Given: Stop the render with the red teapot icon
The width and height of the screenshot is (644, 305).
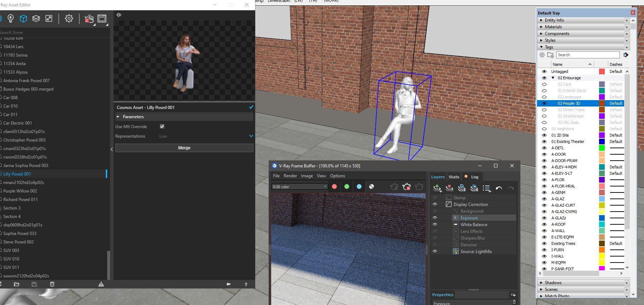Looking at the screenshot, I should click(89, 19).
